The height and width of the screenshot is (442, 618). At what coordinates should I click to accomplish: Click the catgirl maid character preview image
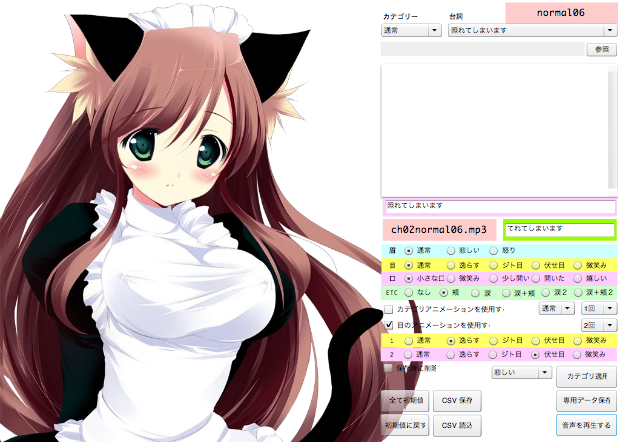tap(189, 223)
